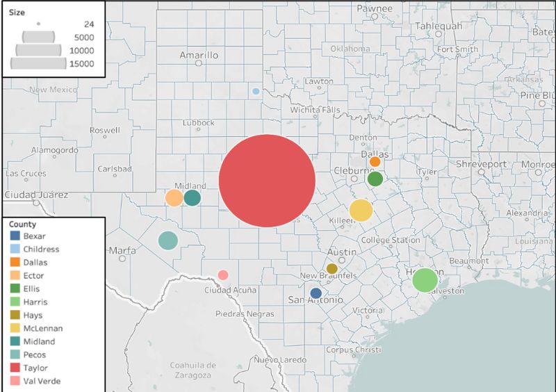This screenshot has height=392, width=556.
Task: Click the 5000 size shape in legend
Action: pyautogui.click(x=38, y=37)
